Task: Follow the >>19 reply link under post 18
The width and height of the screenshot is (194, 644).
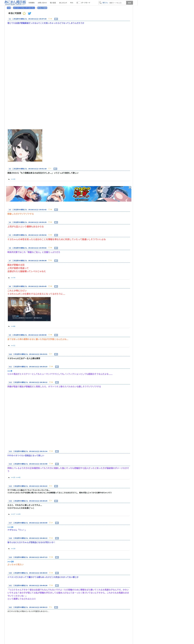Action: 13,549
